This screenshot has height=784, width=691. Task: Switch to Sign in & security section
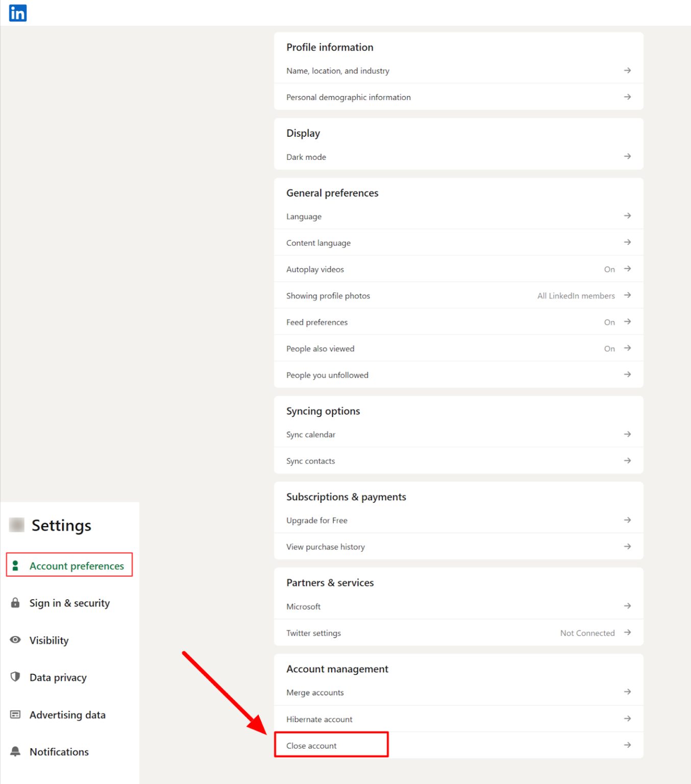(69, 602)
